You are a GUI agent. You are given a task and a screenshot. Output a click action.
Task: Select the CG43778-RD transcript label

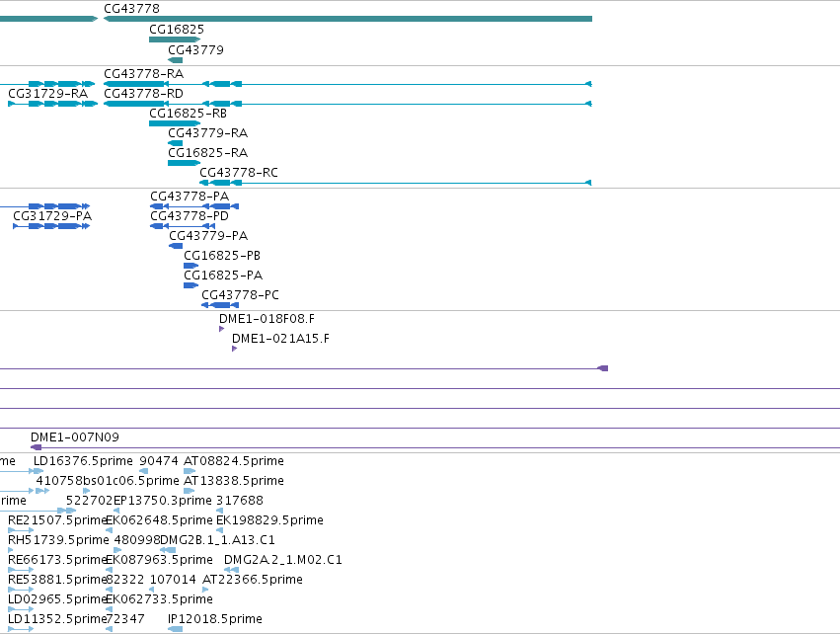[143, 93]
